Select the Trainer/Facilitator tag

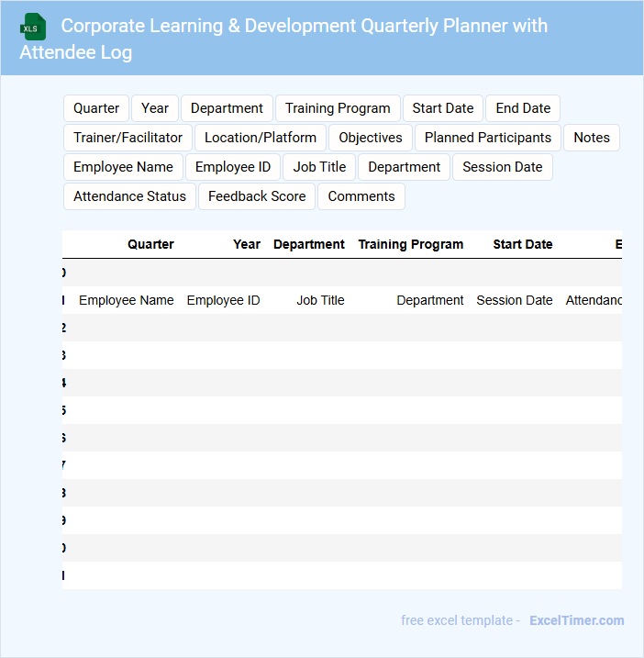[x=128, y=138]
